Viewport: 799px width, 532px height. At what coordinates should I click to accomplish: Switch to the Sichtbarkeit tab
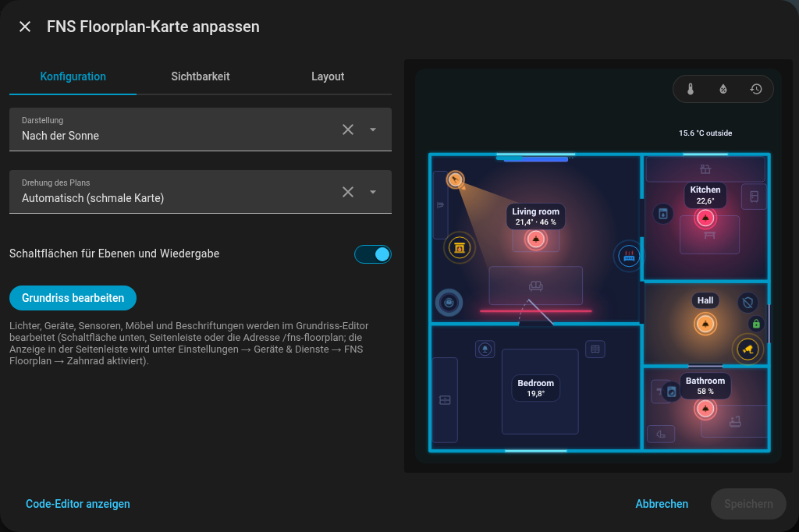tap(201, 76)
